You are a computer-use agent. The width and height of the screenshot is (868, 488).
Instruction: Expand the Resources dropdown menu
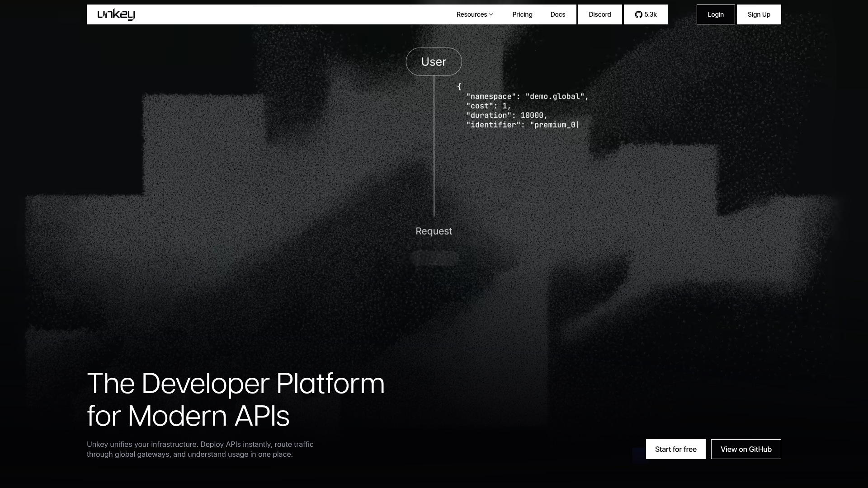(x=475, y=14)
